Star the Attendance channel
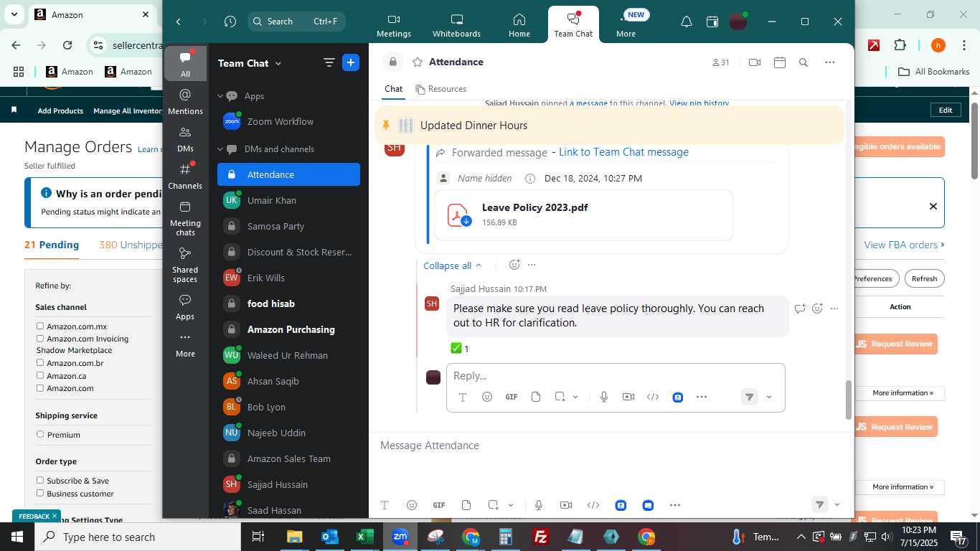This screenshot has height=551, width=980. click(418, 62)
